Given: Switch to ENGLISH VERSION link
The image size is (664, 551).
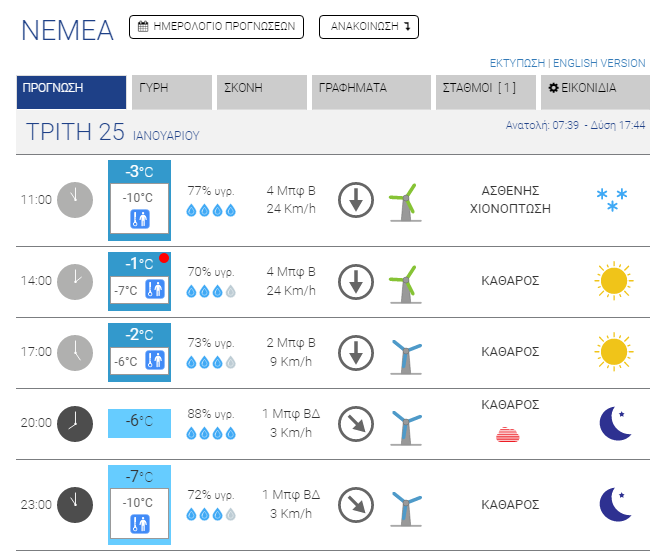Looking at the screenshot, I should 599,62.
